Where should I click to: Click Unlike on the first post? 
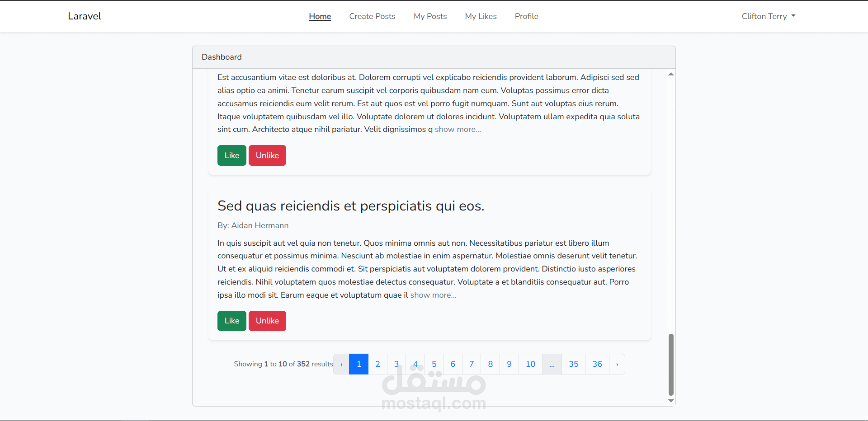(x=267, y=155)
